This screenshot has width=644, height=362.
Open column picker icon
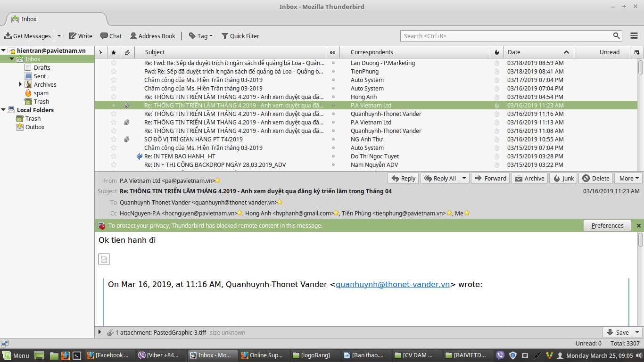[x=637, y=52]
